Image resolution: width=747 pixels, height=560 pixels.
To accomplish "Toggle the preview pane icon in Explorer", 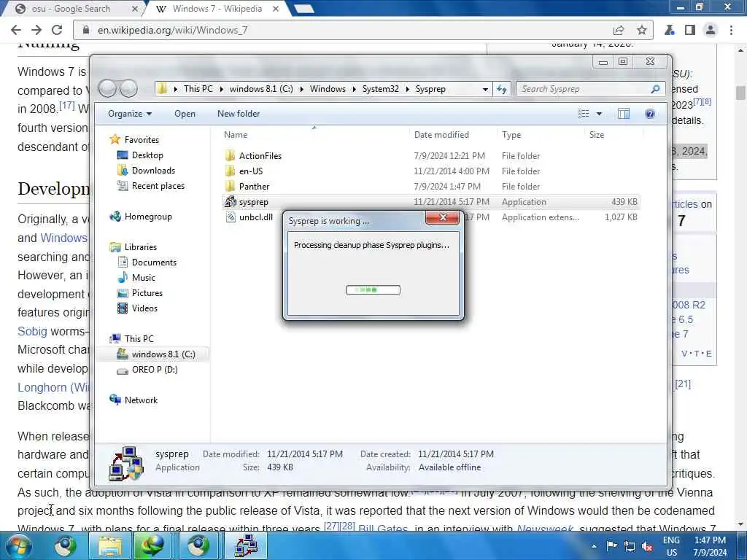I will coord(623,113).
